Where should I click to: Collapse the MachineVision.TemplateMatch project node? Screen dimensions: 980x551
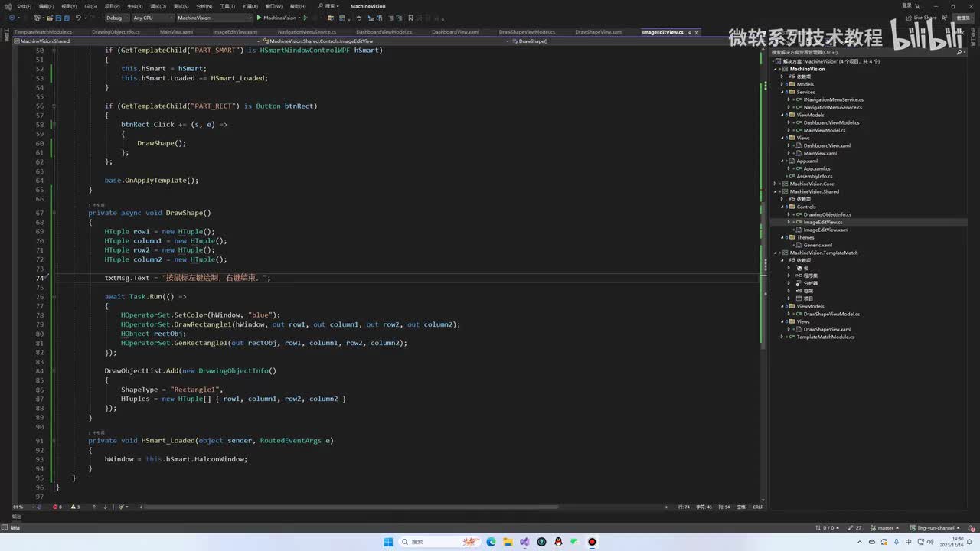(776, 253)
